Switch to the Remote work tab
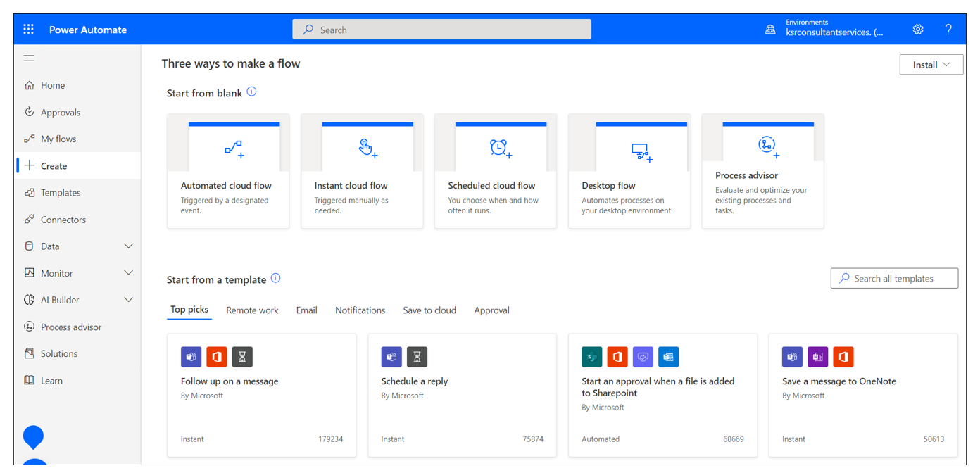The image size is (980, 473). [252, 310]
